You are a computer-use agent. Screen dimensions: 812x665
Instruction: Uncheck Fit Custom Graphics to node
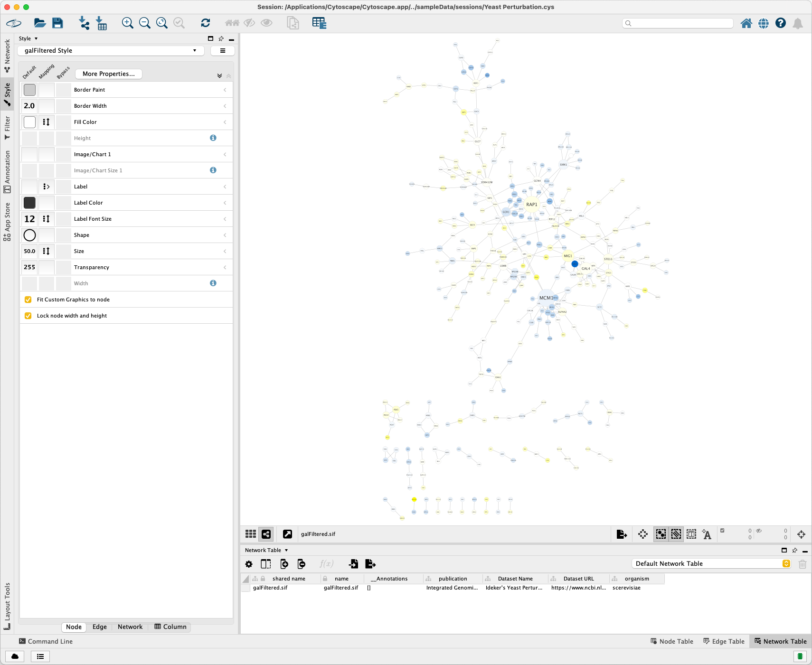click(28, 300)
